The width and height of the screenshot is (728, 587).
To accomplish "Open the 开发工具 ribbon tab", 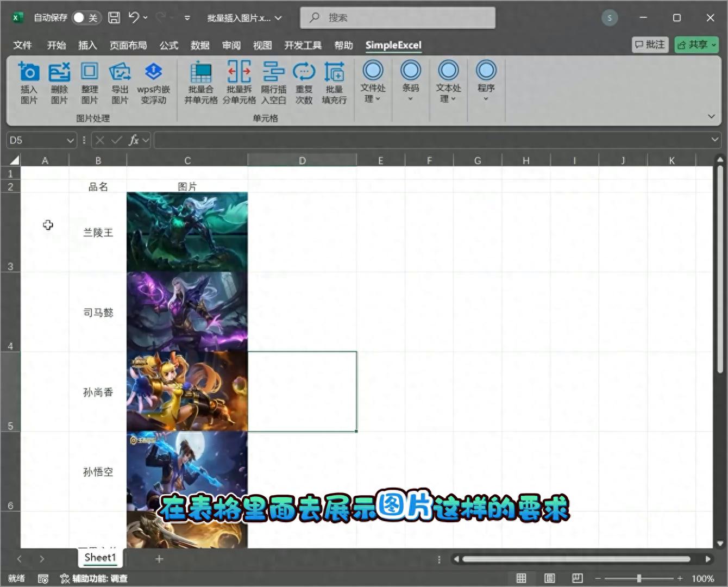I will click(303, 45).
